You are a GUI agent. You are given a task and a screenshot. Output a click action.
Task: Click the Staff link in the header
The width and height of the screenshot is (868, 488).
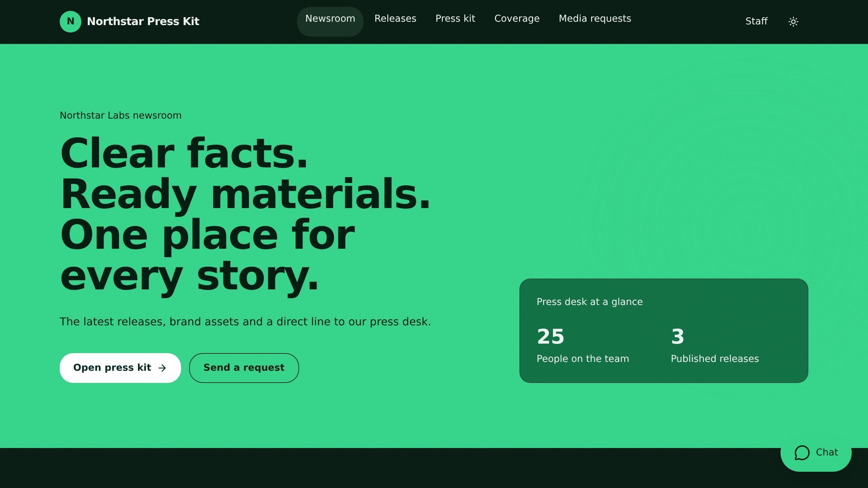tap(756, 21)
